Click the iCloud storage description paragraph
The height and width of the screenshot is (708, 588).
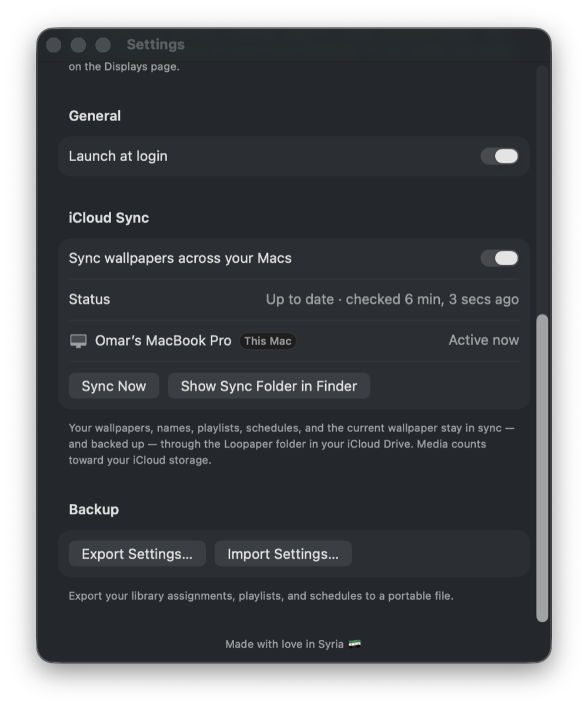click(x=292, y=444)
